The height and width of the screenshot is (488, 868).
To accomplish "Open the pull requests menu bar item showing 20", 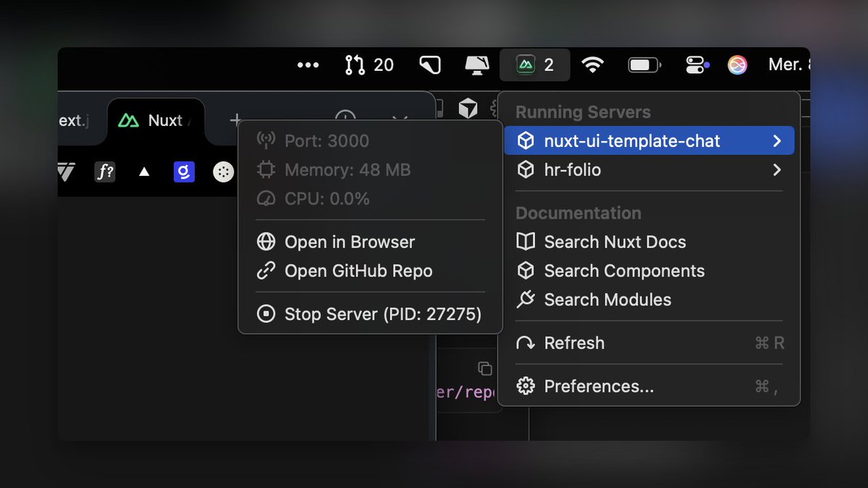I will pyautogui.click(x=368, y=65).
